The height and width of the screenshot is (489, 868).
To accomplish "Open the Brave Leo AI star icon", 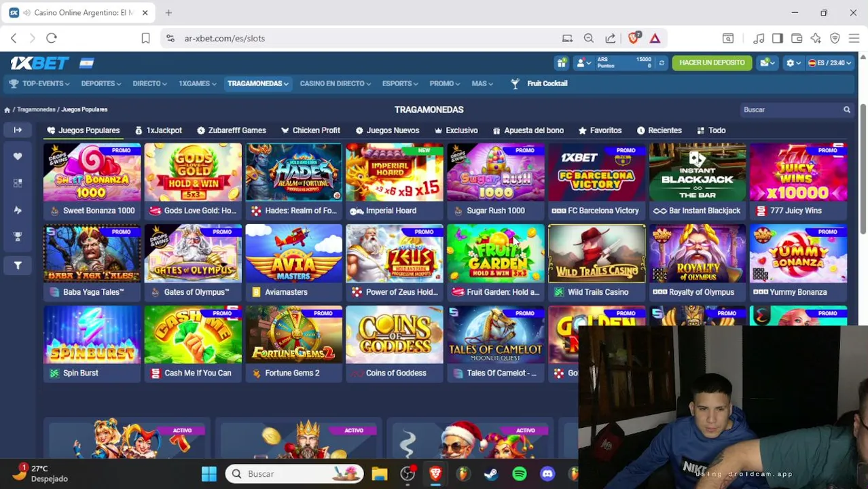I will click(x=816, y=38).
